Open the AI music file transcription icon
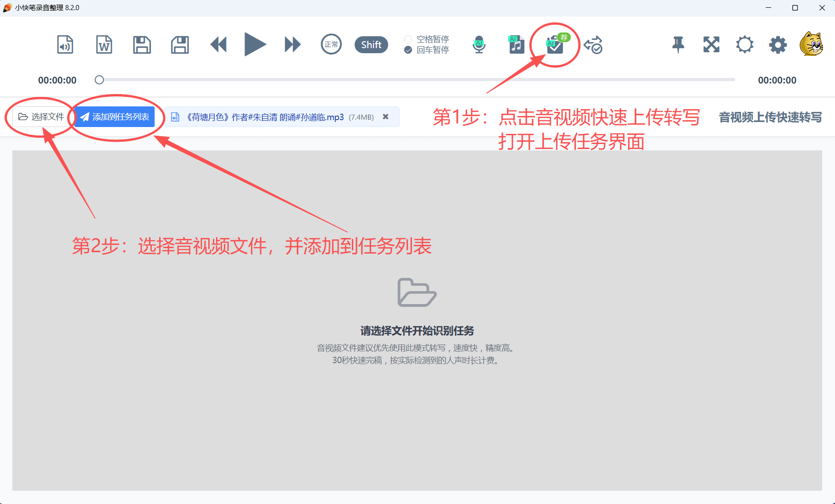The height and width of the screenshot is (504, 835). pyautogui.click(x=517, y=45)
